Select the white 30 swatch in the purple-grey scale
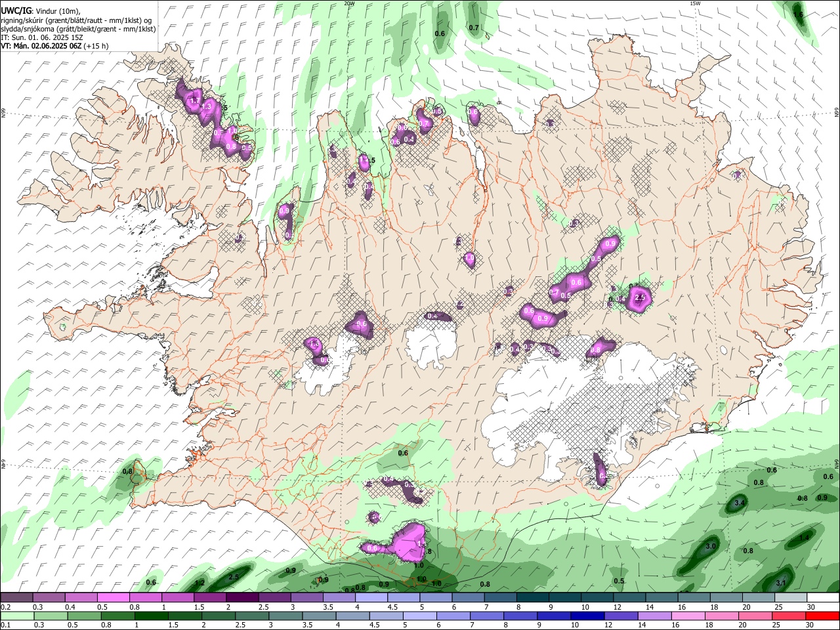840x630 pixels. coord(822,598)
